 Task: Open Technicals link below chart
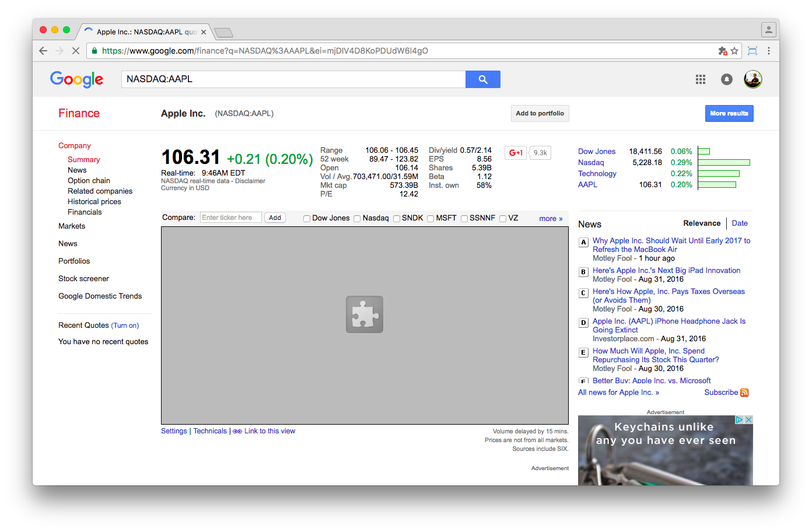click(x=210, y=431)
